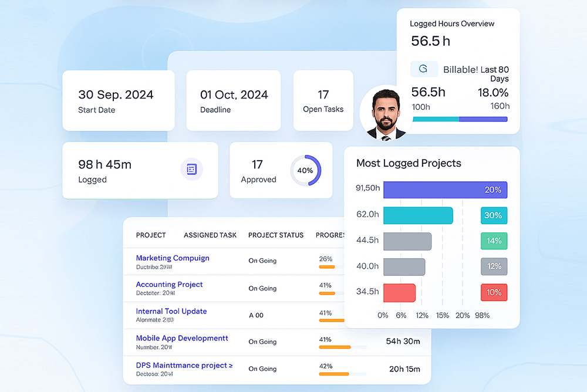Click the "98%" axis label

pyautogui.click(x=482, y=315)
